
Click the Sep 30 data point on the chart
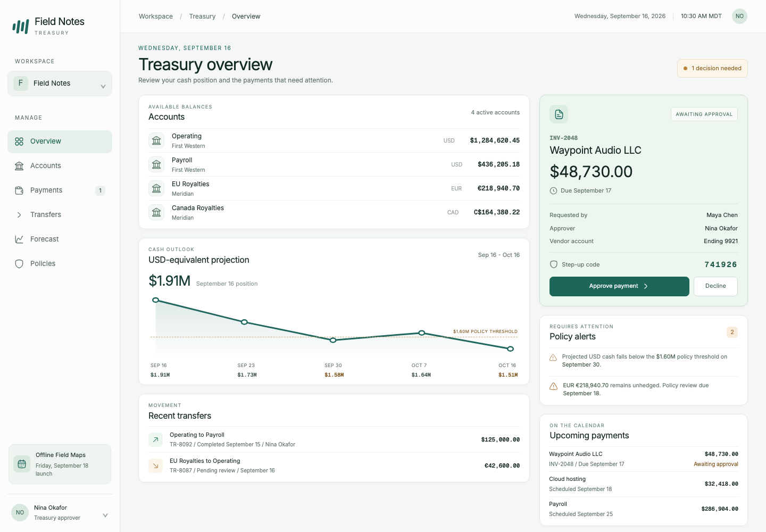click(x=333, y=340)
